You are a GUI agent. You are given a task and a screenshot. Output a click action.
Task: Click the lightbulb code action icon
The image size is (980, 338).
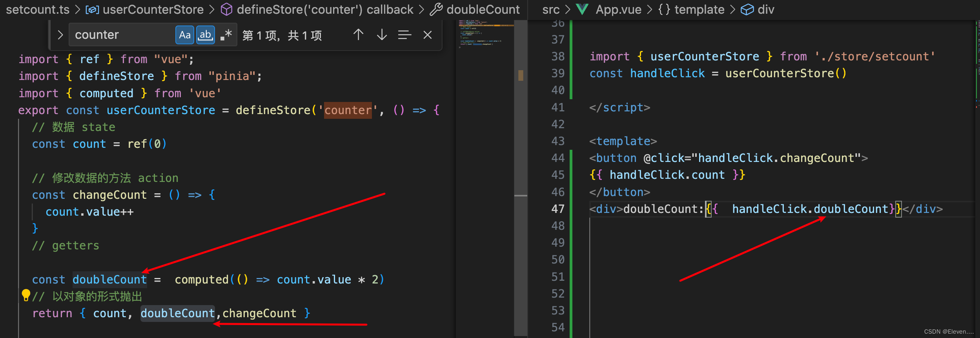(x=26, y=295)
